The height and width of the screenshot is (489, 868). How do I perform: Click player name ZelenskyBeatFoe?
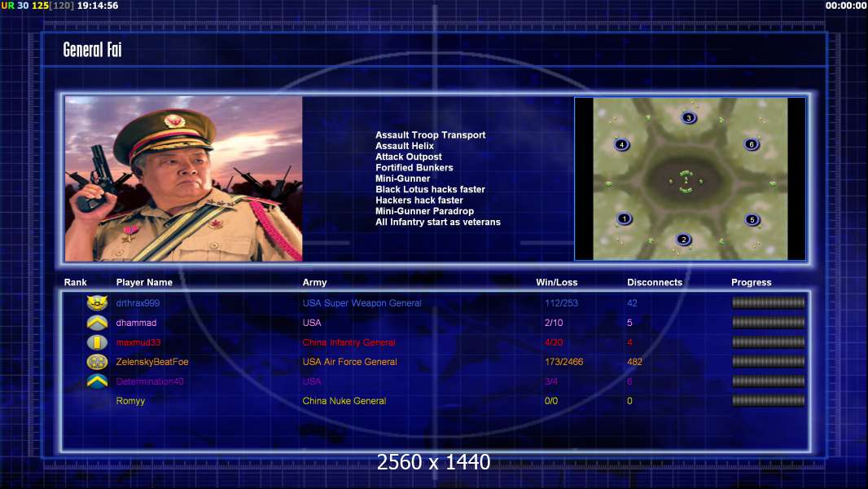(x=152, y=362)
